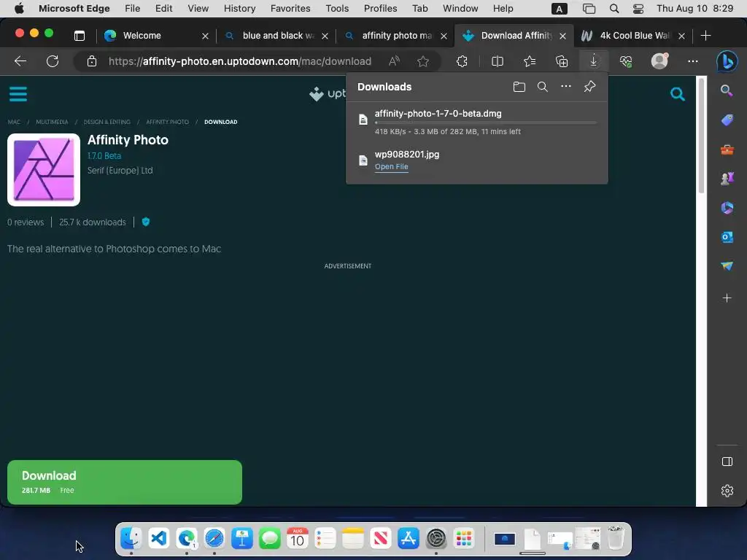This screenshot has width=747, height=560.
Task: Open vertical tabs actions menu icon
Action: [x=80, y=36]
